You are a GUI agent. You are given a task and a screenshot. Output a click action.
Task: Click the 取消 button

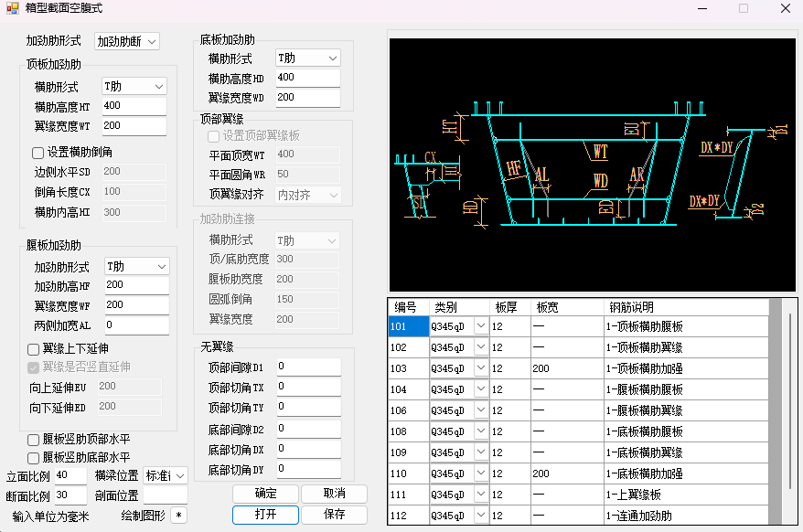point(335,494)
